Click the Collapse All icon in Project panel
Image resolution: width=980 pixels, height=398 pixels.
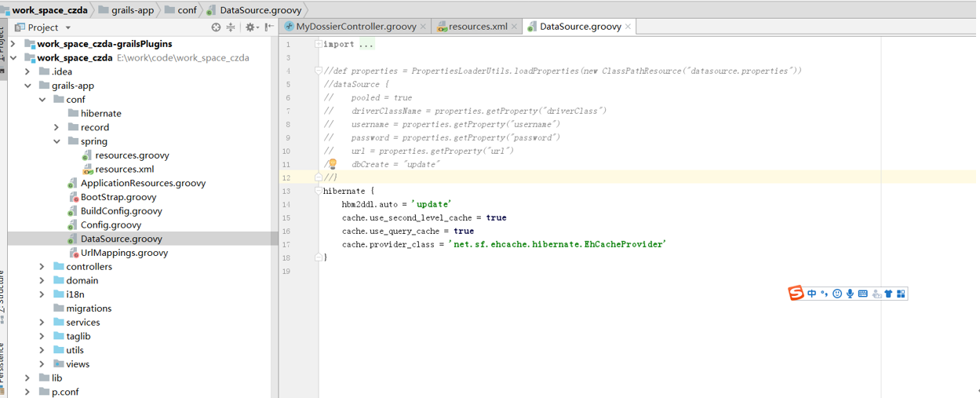coord(231,27)
